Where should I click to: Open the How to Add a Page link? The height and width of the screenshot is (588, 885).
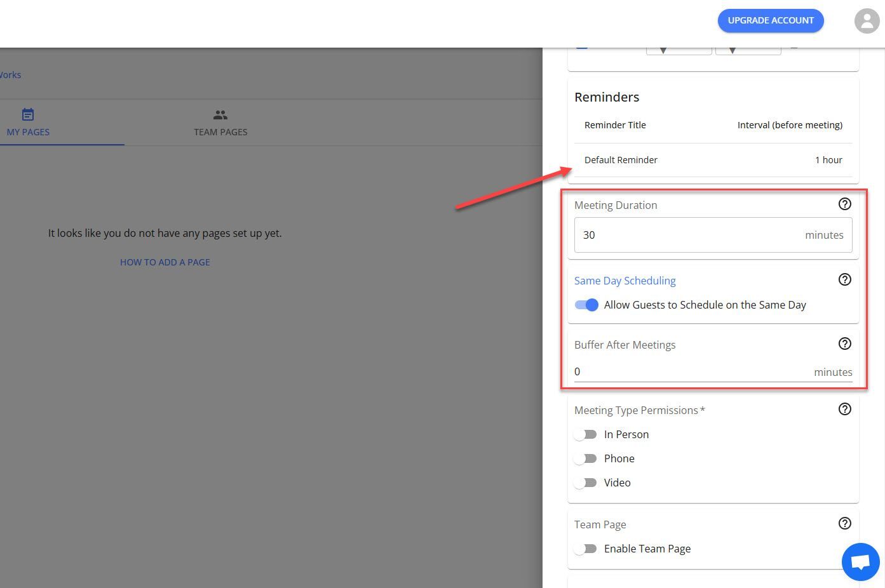click(x=165, y=262)
